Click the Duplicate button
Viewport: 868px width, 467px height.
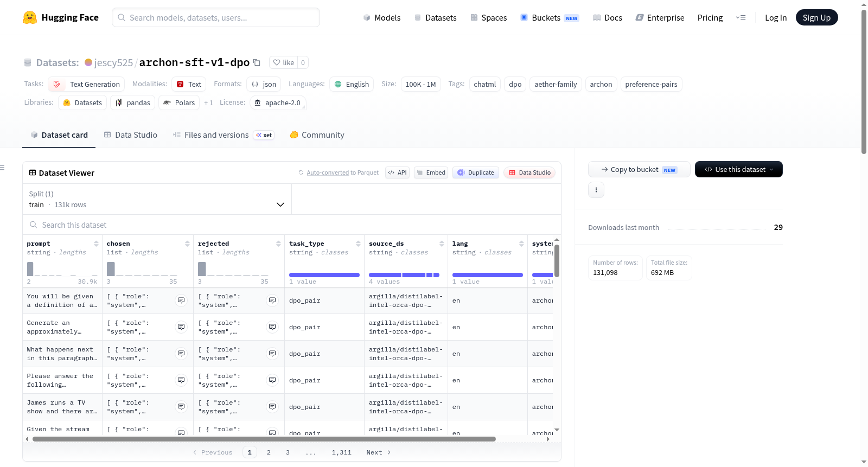476,172
